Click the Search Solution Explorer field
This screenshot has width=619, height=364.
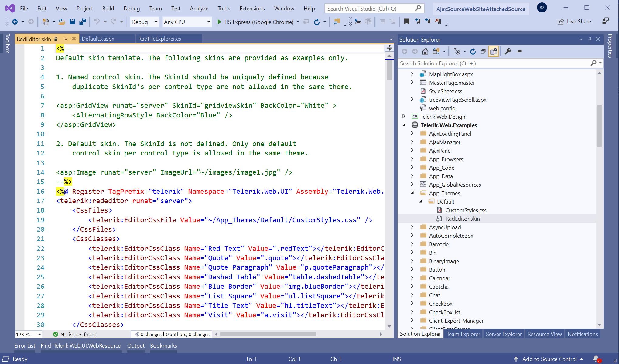(500, 63)
